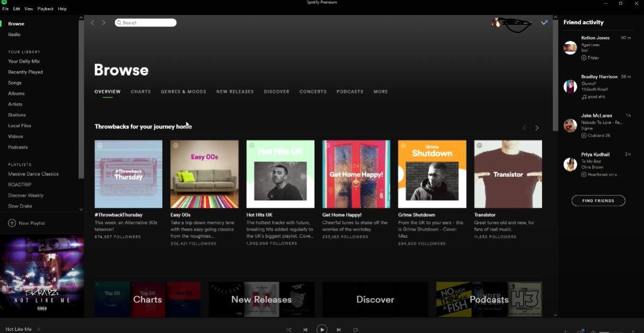Image resolution: width=644 pixels, height=333 pixels.
Task: Switch to the Podcasts tab
Action: [350, 92]
